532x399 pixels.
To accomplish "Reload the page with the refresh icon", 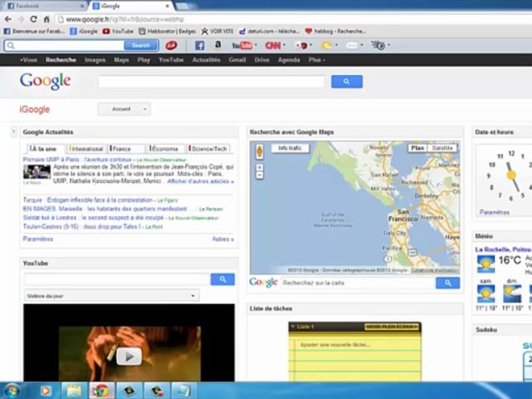I will click(33, 19).
